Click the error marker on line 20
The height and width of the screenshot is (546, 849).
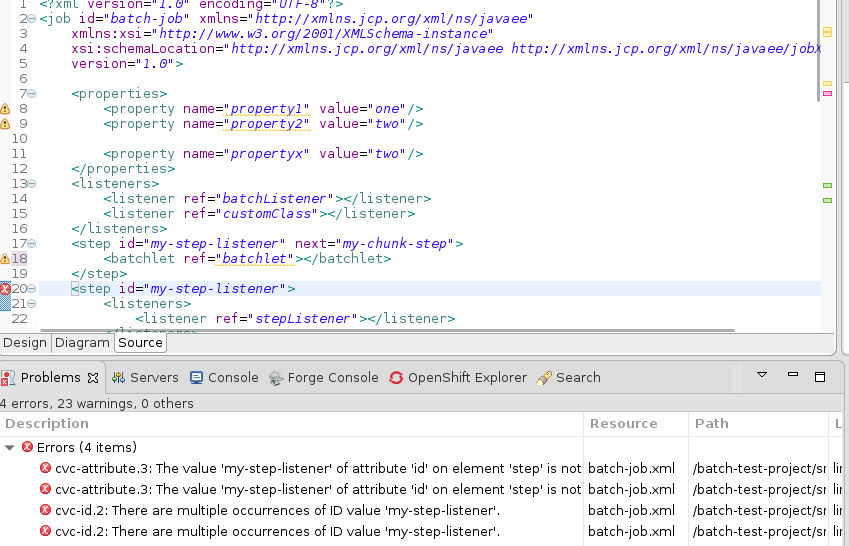(x=5, y=289)
